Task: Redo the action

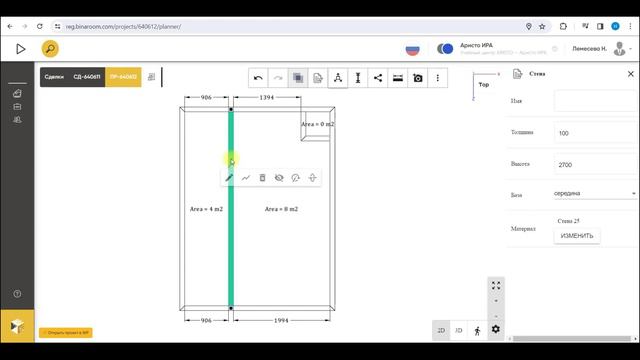Action: click(278, 78)
